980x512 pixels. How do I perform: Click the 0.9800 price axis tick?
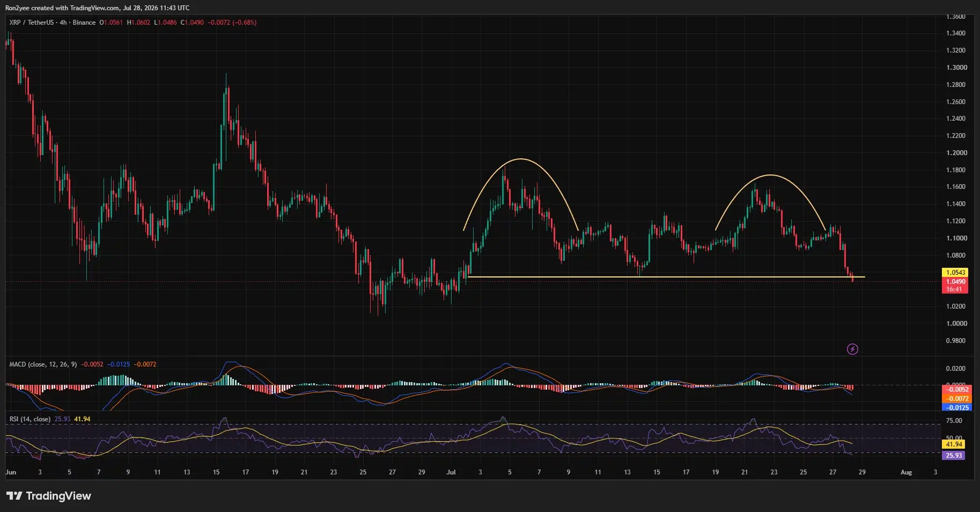tap(956, 341)
